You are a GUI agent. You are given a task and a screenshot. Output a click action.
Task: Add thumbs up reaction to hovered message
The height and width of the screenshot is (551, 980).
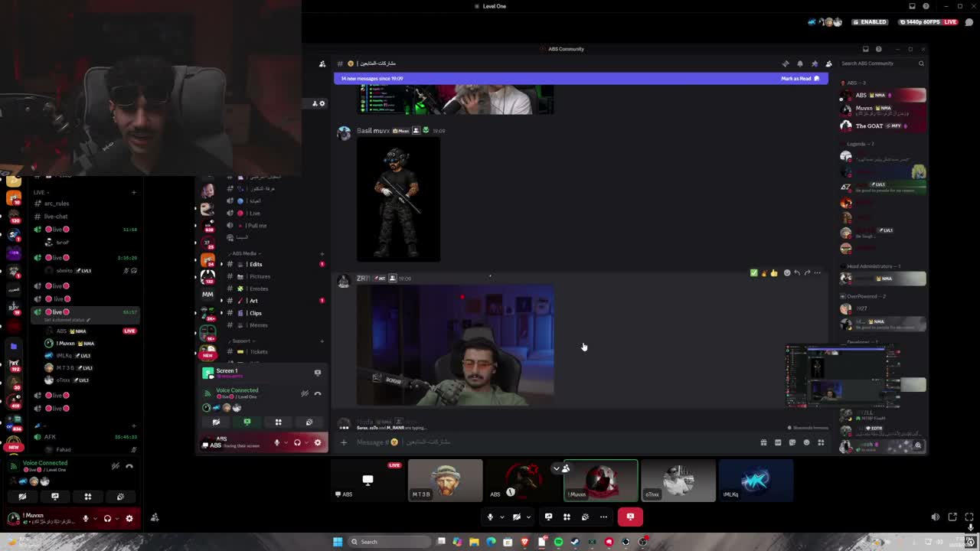774,272
